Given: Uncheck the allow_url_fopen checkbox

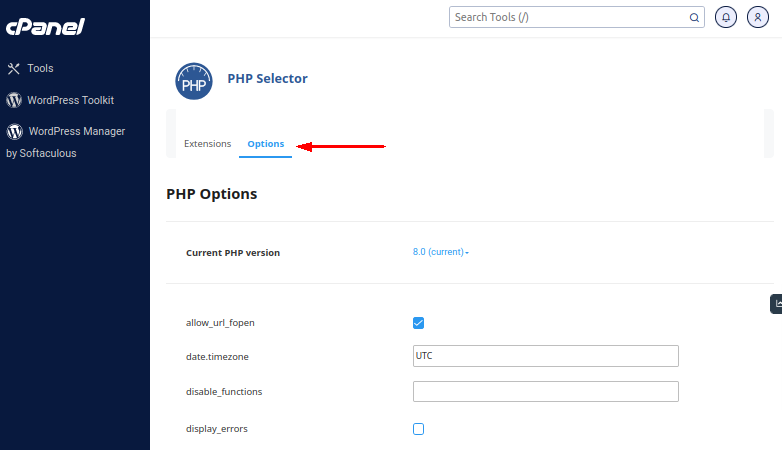Looking at the screenshot, I should [x=418, y=323].
